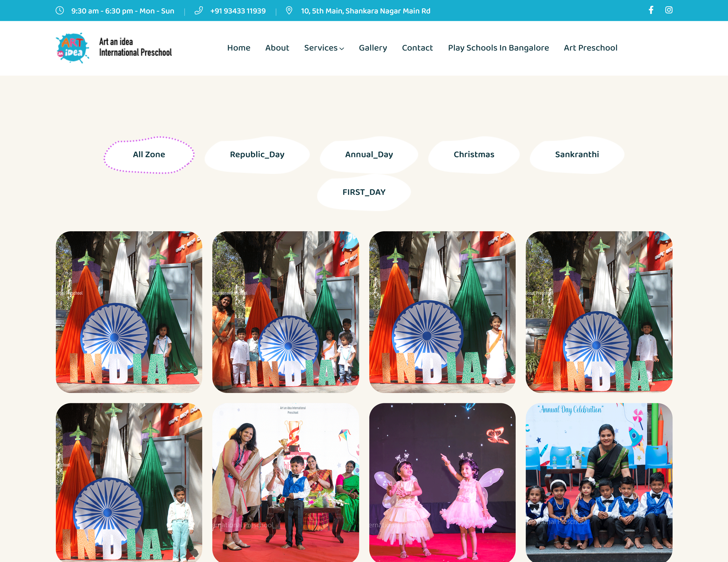
Task: Select the FIRST_DAY filter
Action: click(x=364, y=192)
